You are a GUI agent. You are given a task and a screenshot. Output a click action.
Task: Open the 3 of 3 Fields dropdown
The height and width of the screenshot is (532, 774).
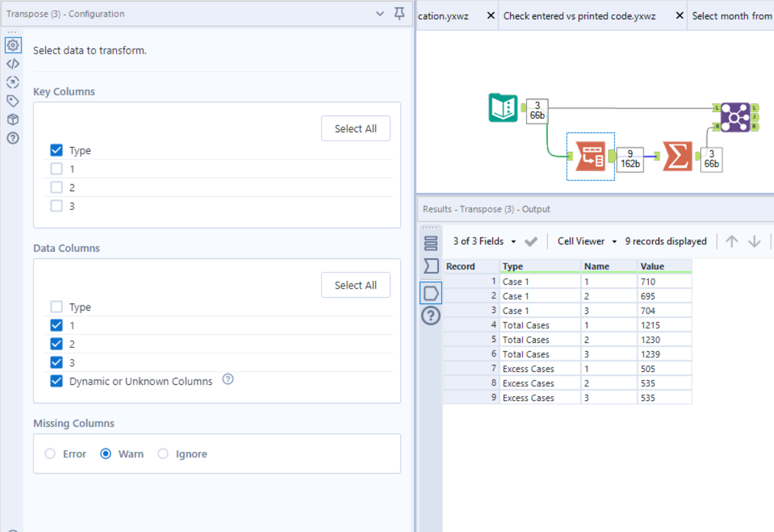coord(486,241)
